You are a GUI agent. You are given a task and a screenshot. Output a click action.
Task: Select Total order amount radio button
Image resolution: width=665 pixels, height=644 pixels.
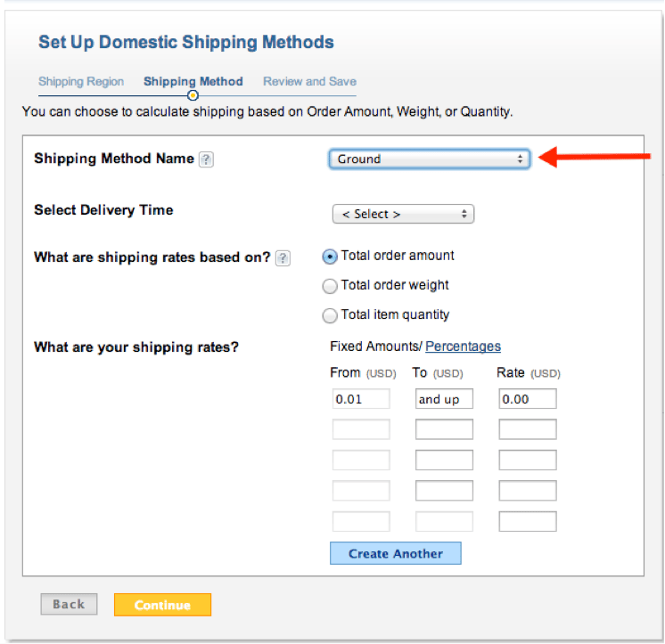pyautogui.click(x=330, y=257)
